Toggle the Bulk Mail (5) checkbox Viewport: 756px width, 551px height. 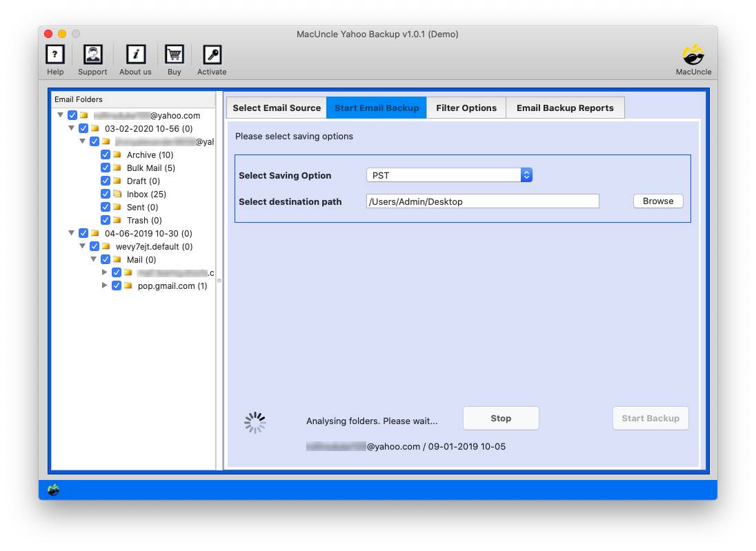coord(106,168)
